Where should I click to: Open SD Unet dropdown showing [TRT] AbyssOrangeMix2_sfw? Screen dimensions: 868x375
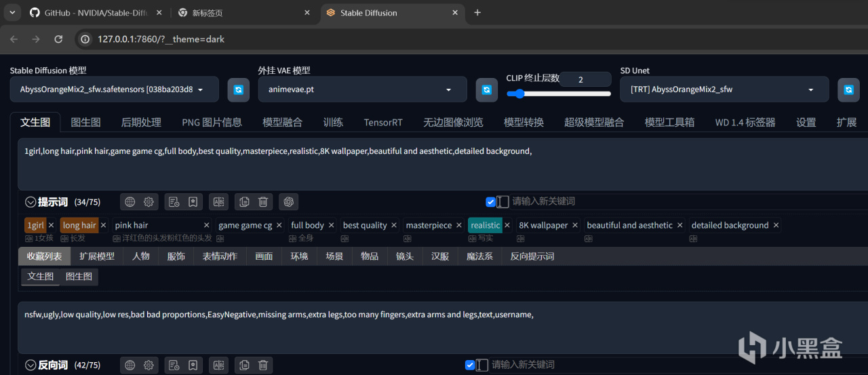pos(724,90)
